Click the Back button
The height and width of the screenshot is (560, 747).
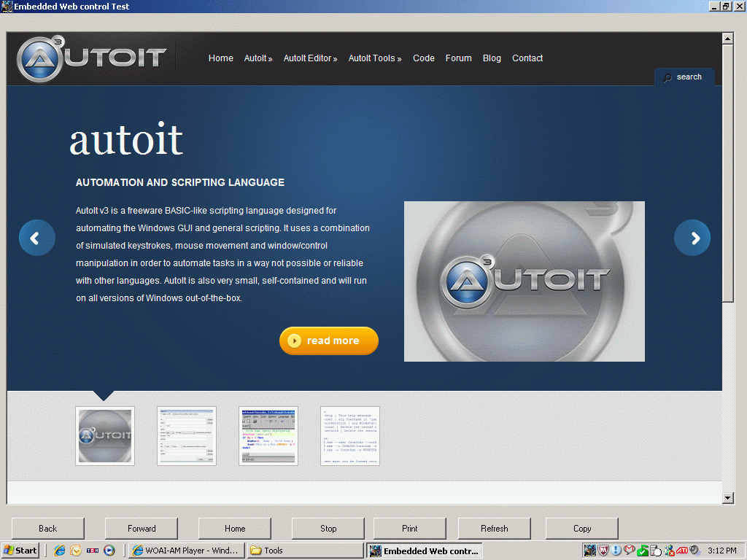[x=47, y=529]
